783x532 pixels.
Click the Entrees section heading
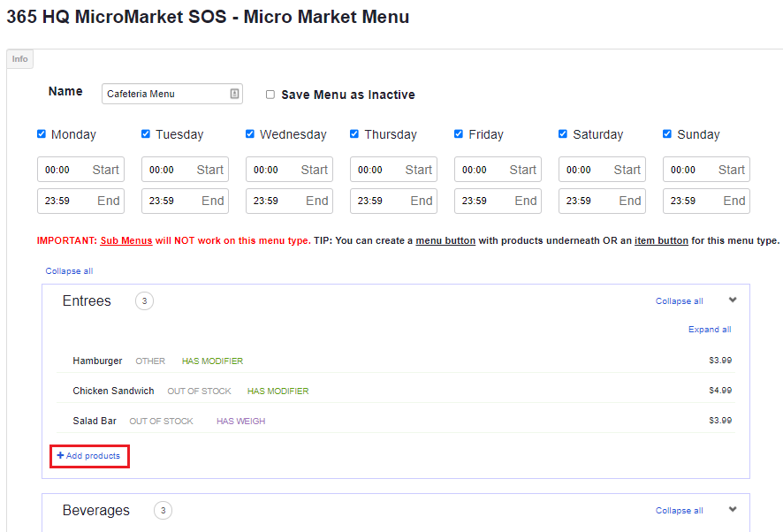click(87, 300)
